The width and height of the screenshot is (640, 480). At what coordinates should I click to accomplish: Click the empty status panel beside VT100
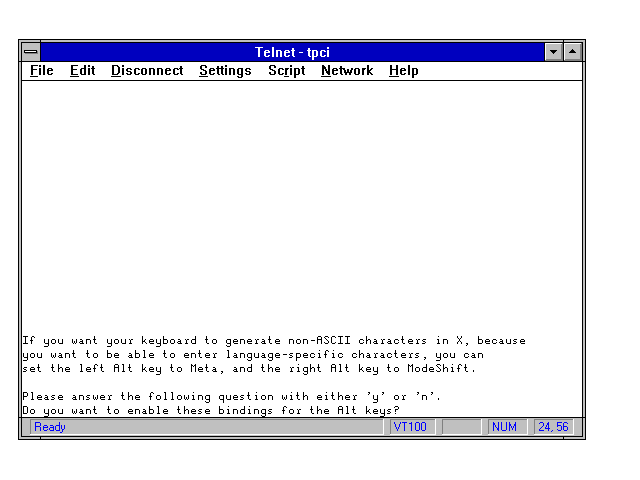(x=461, y=427)
